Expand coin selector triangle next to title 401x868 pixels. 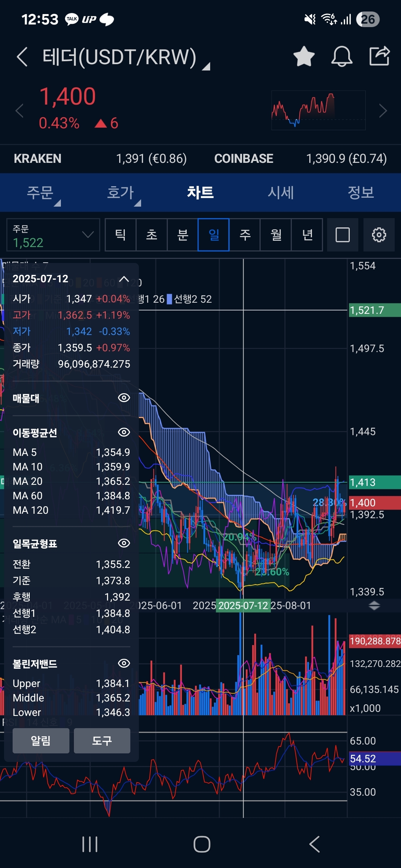tap(206, 66)
